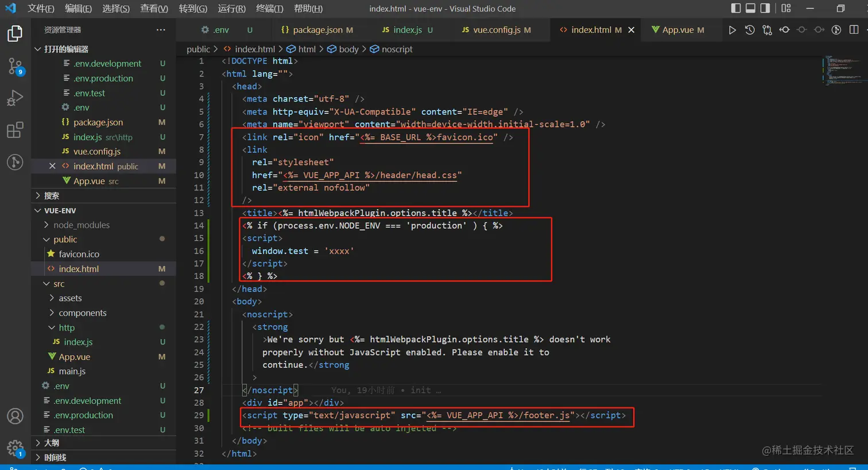Viewport: 868px width, 470px height.
Task: Toggle file blame with git circle icon
Action: 836,30
